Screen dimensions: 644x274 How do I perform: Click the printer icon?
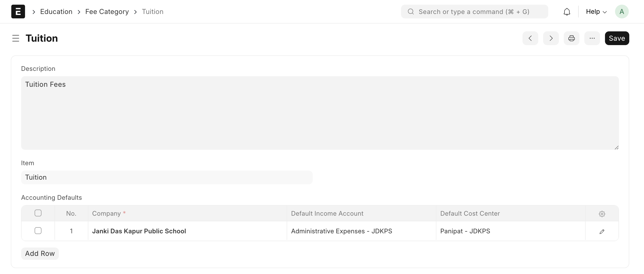point(571,38)
